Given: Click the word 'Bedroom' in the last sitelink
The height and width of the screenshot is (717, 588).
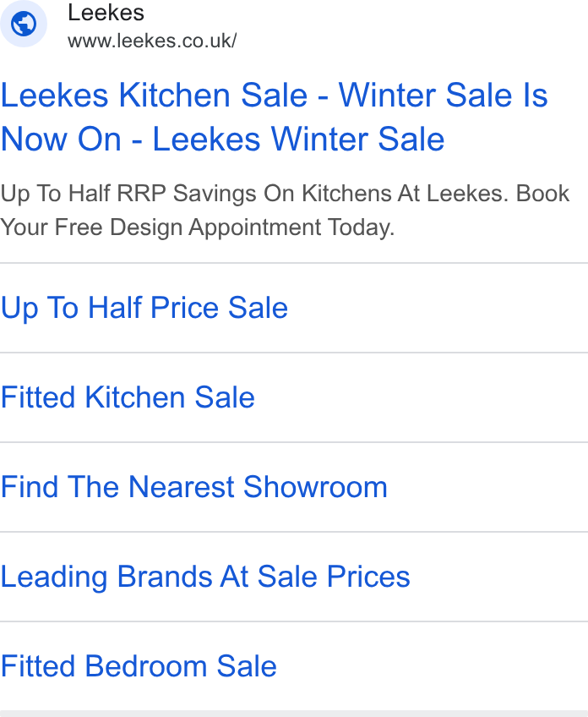Looking at the screenshot, I should (x=146, y=665).
